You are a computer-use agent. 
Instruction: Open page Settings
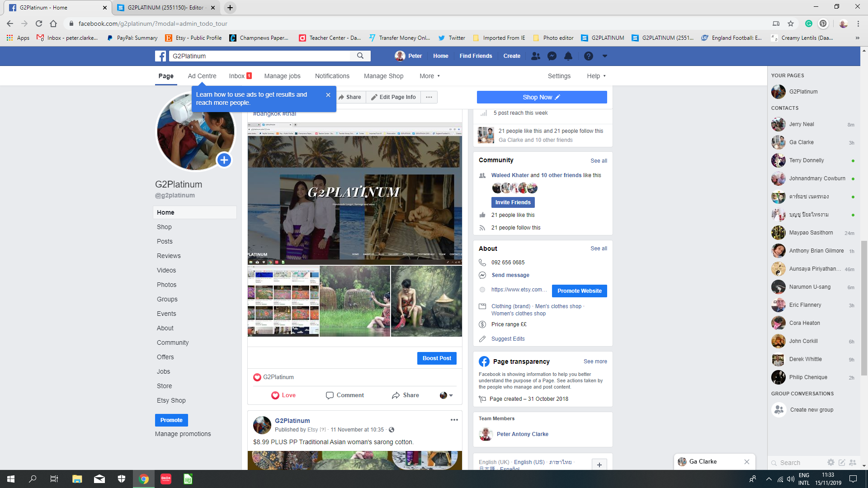coord(559,76)
